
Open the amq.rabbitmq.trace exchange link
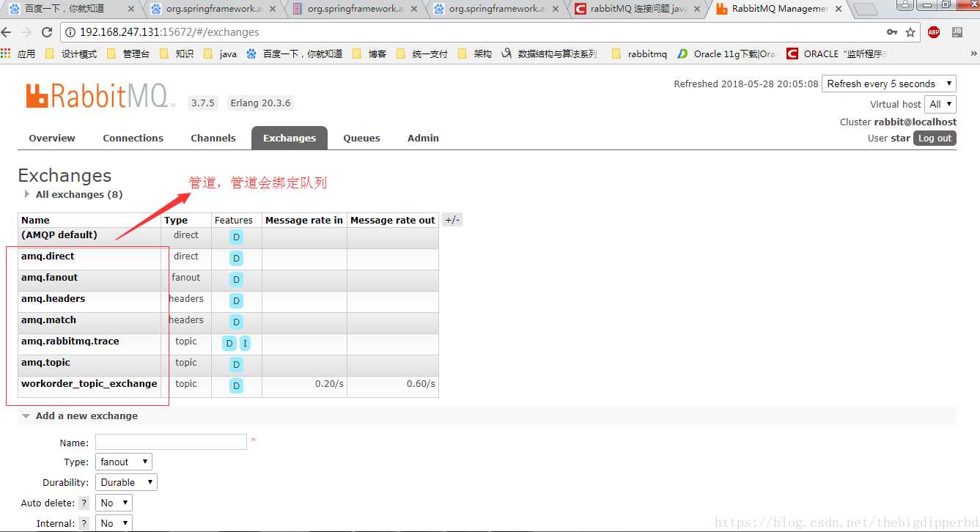[70, 341]
